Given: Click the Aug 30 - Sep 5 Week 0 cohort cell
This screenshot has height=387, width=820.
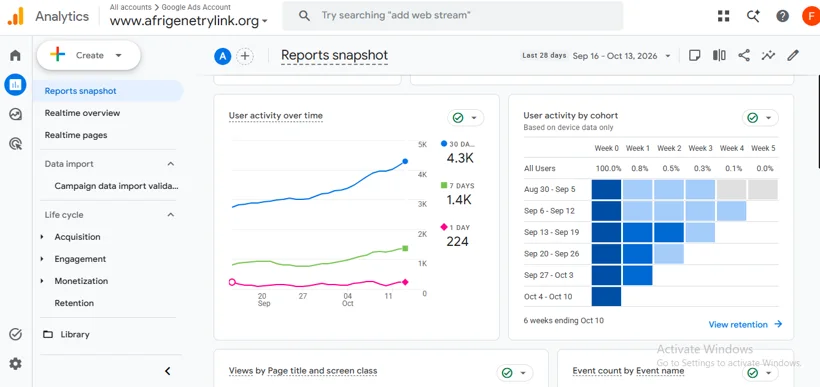Looking at the screenshot, I should 607,189.
